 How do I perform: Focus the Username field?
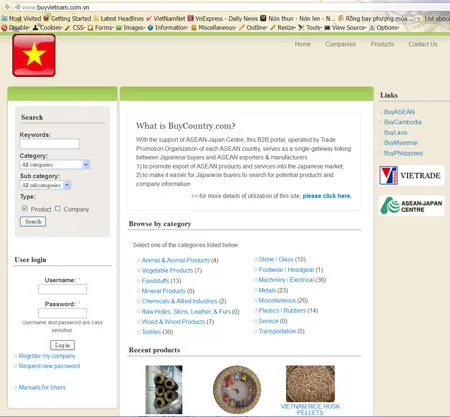[x=62, y=289]
